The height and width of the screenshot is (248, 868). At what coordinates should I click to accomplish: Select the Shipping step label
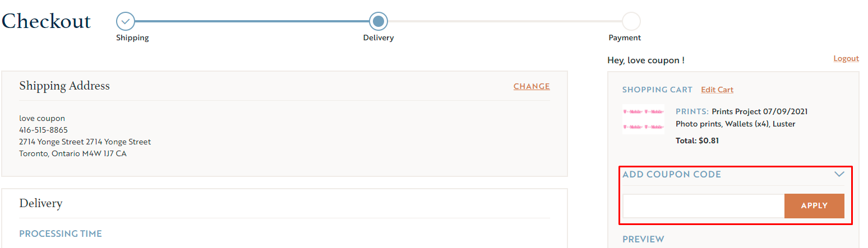coord(132,38)
